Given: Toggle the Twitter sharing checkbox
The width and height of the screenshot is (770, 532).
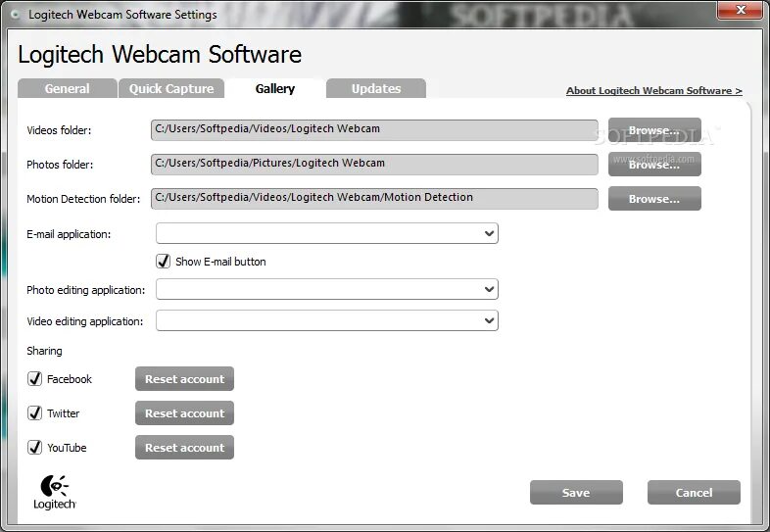Looking at the screenshot, I should (34, 412).
